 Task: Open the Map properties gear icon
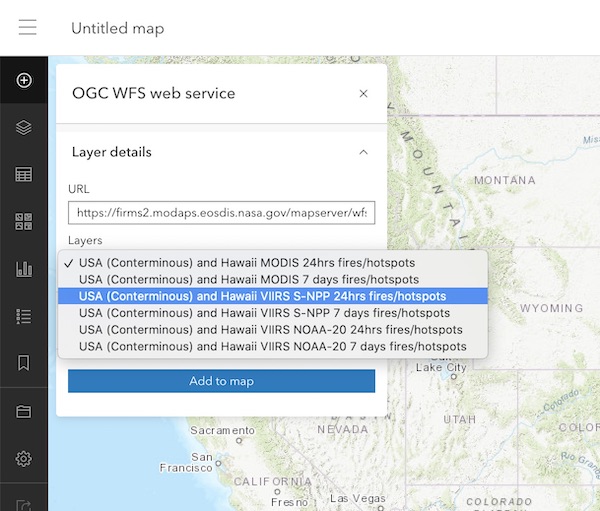tap(24, 459)
